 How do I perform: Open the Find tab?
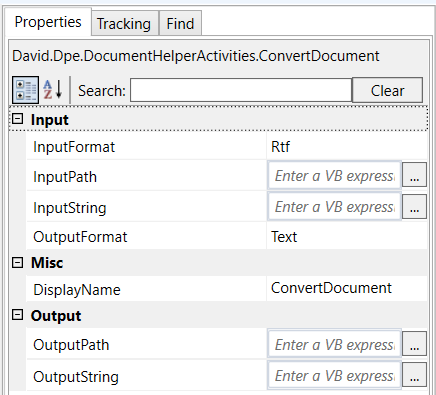click(180, 23)
